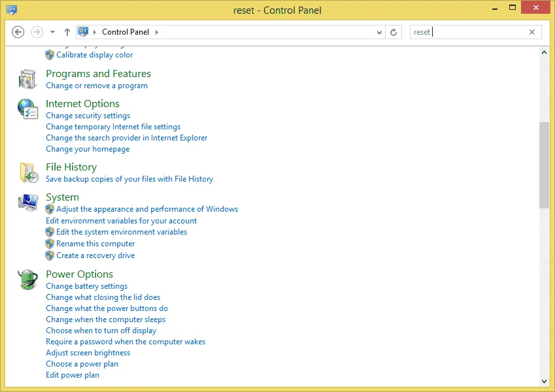Image resolution: width=555 pixels, height=392 pixels.
Task: Open the System heading
Action: [63, 197]
